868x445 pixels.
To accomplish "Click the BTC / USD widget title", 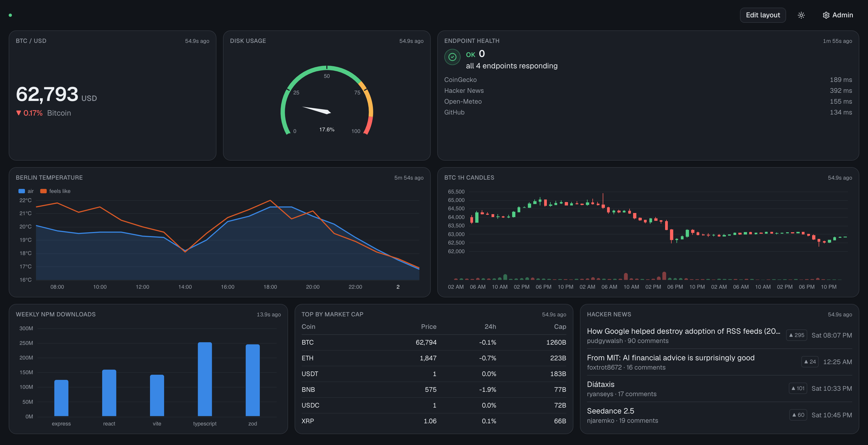I will click(31, 41).
